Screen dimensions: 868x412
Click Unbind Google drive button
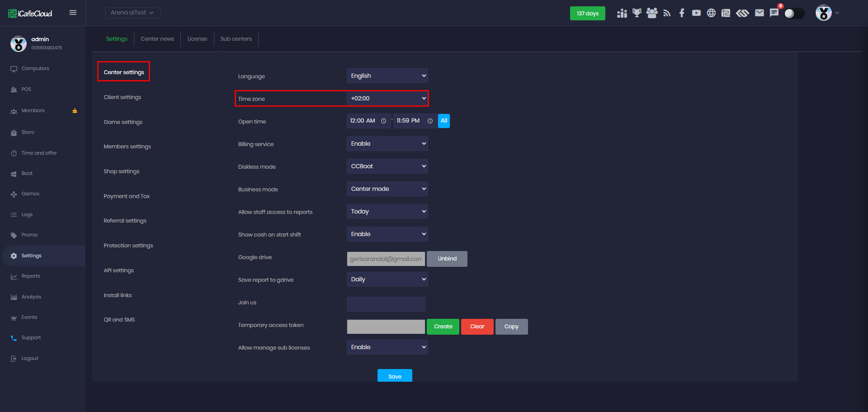[447, 259]
